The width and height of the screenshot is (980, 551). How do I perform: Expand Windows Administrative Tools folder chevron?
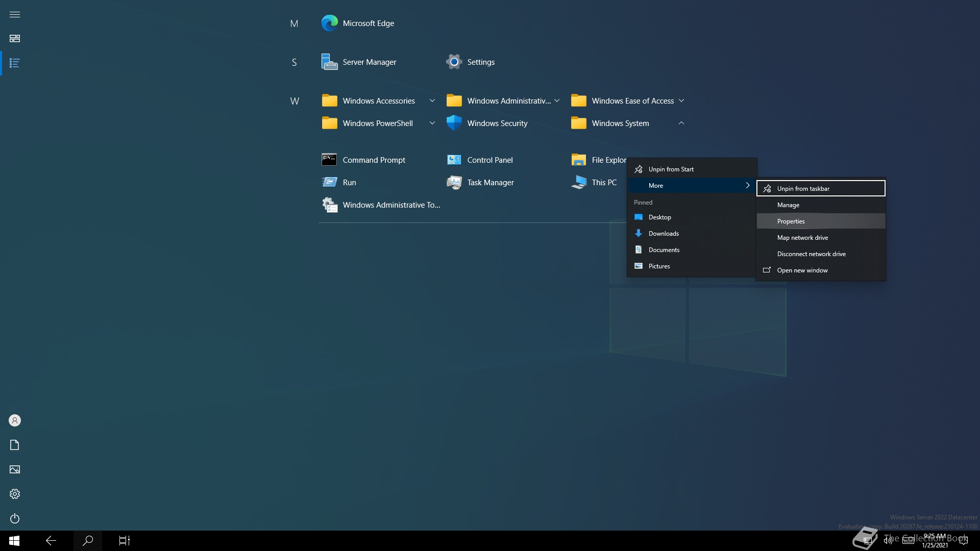557,101
